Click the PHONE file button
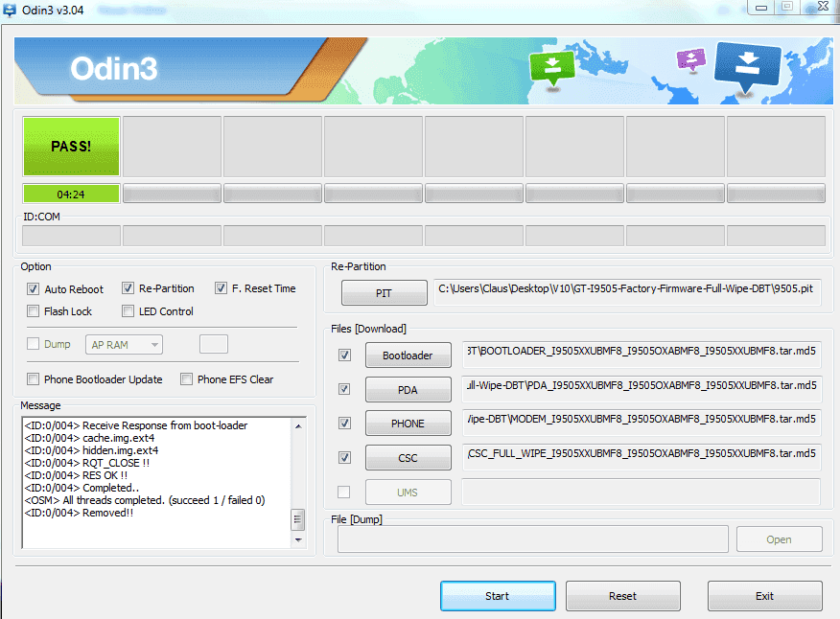The image size is (840, 619). (408, 424)
